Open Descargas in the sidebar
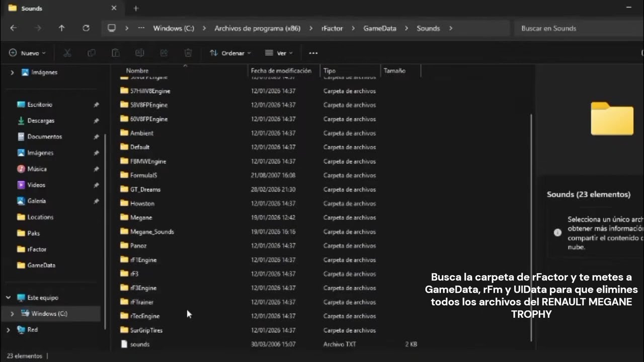Image resolution: width=644 pixels, height=362 pixels. [x=41, y=121]
